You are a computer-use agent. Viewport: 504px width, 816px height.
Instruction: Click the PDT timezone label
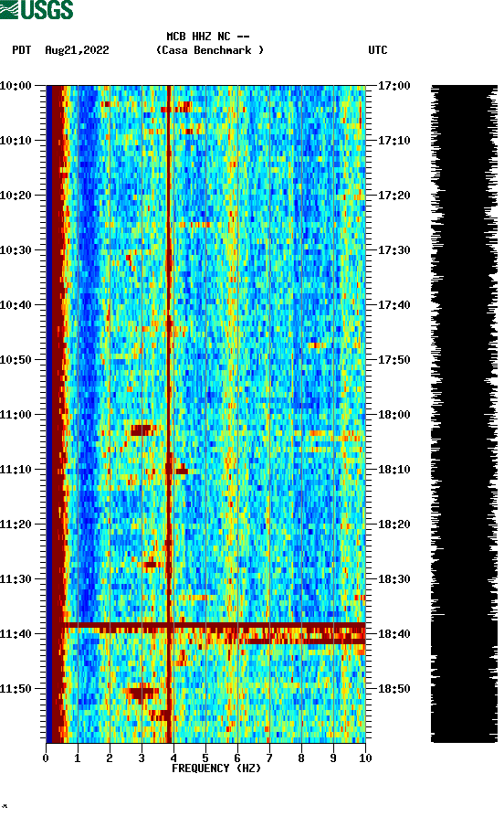tap(21, 50)
